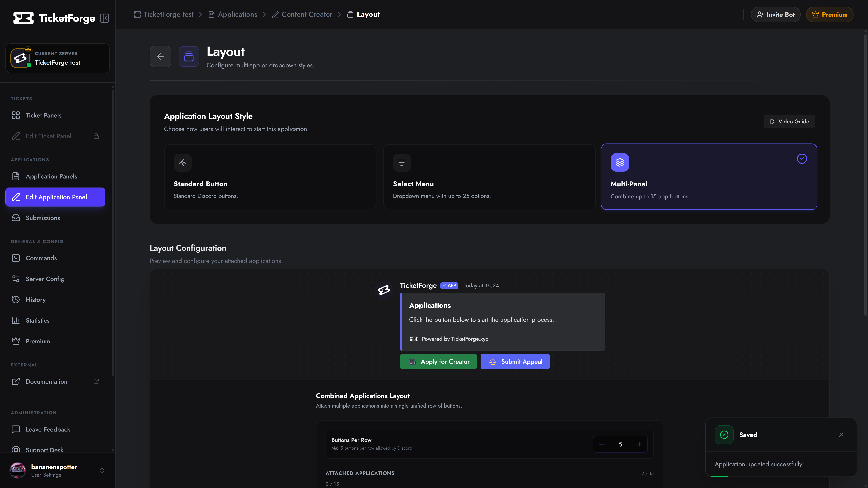
Task: Click the lock icon on Edit Ticket Panel
Action: (96, 136)
